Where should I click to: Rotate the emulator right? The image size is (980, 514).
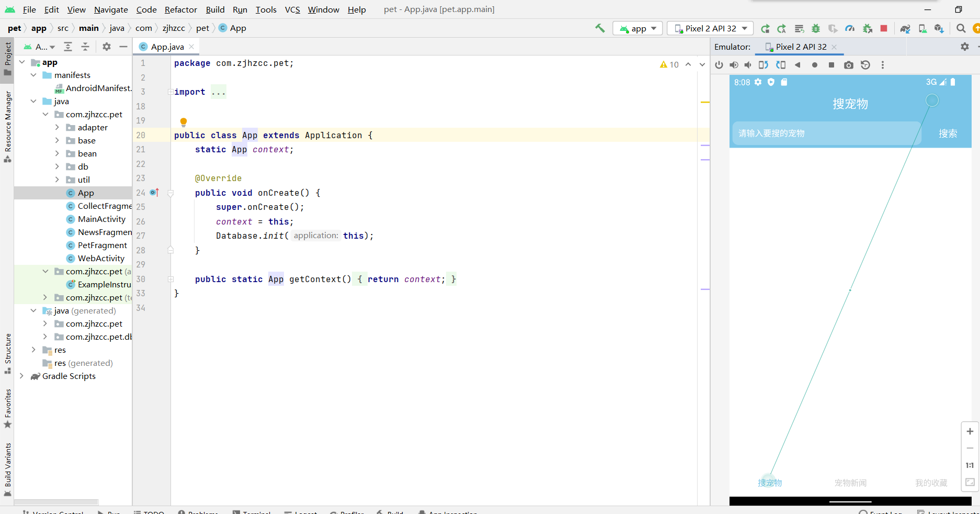point(781,65)
